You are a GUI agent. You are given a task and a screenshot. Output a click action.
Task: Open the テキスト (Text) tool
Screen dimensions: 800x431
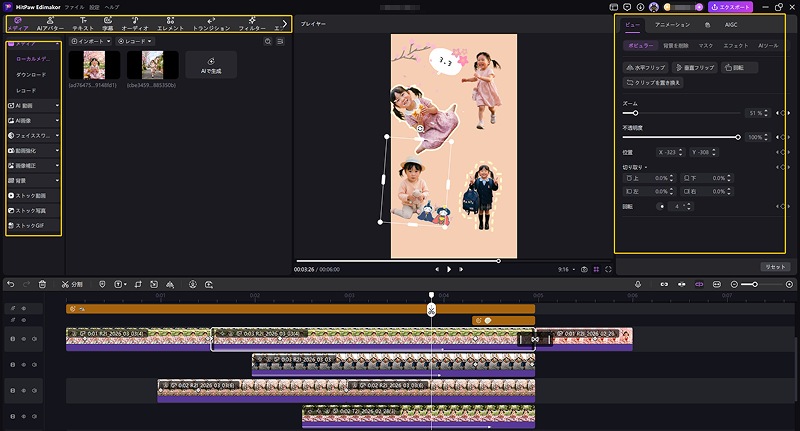[x=83, y=24]
